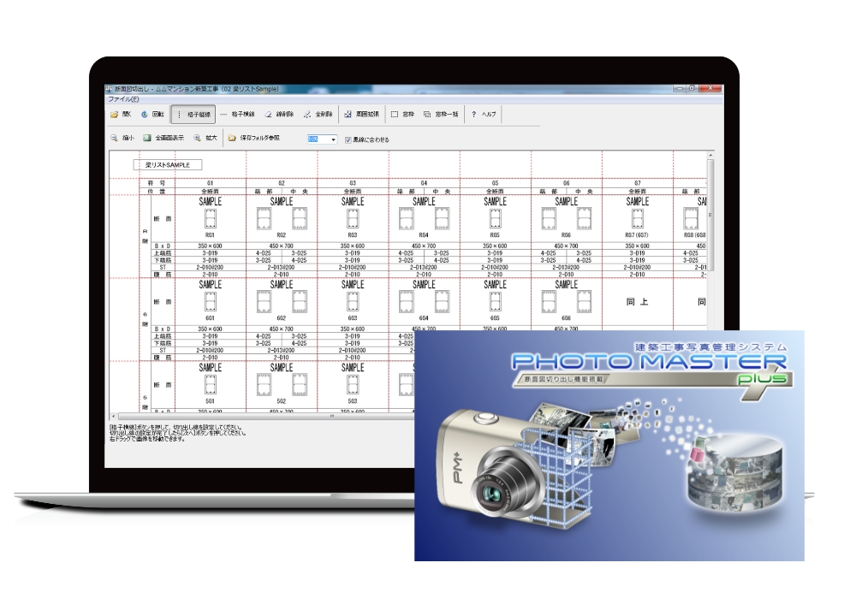The width and height of the screenshot is (856, 616).
Task: Open the ファイル(F) menu
Action: [x=123, y=99]
